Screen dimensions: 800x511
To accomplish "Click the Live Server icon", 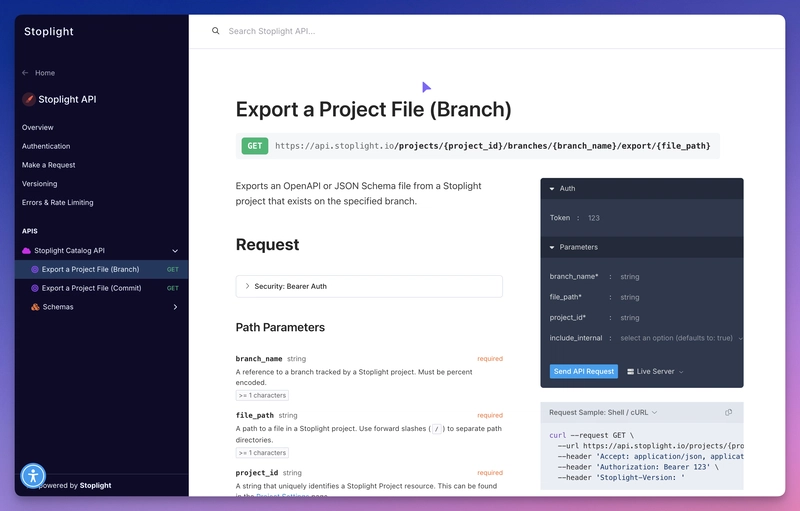I will (631, 371).
